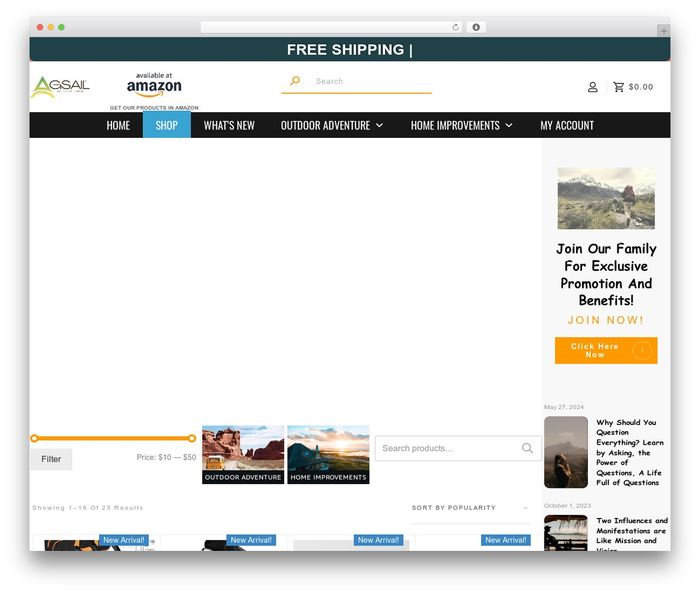Viewport: 700px width, 593px height.
Task: Click the October 1, 2023 post thumbnail
Action: point(566,533)
